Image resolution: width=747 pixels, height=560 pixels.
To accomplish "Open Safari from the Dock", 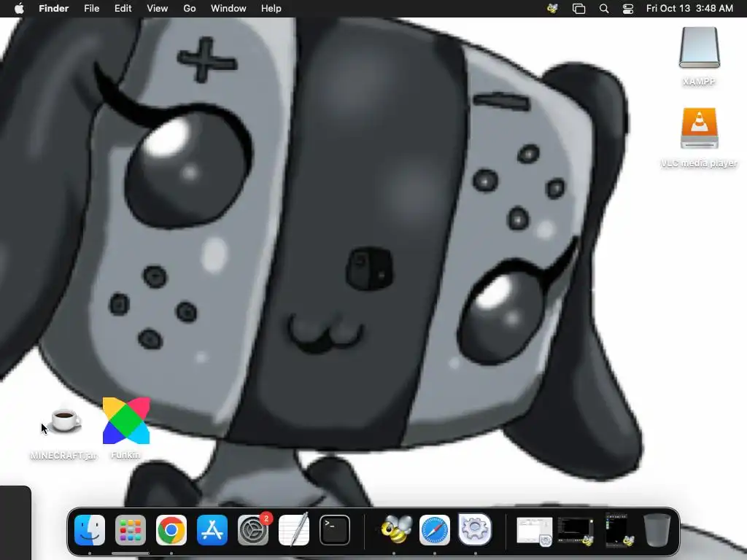I will pyautogui.click(x=435, y=530).
